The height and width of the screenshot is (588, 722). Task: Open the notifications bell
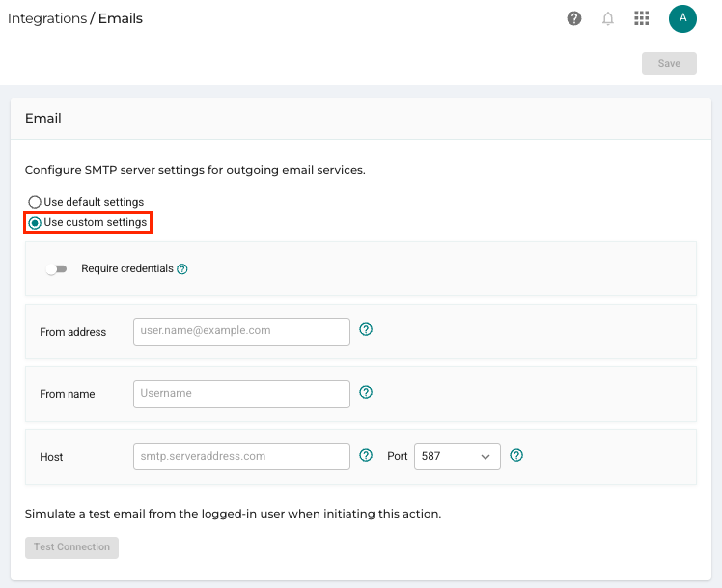(608, 18)
